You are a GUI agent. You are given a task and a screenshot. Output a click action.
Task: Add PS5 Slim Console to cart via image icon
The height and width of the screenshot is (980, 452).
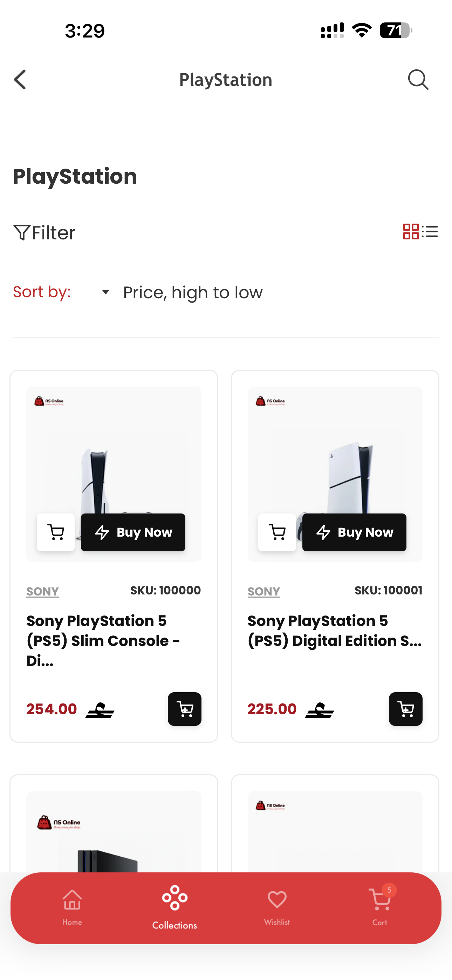coord(56,532)
